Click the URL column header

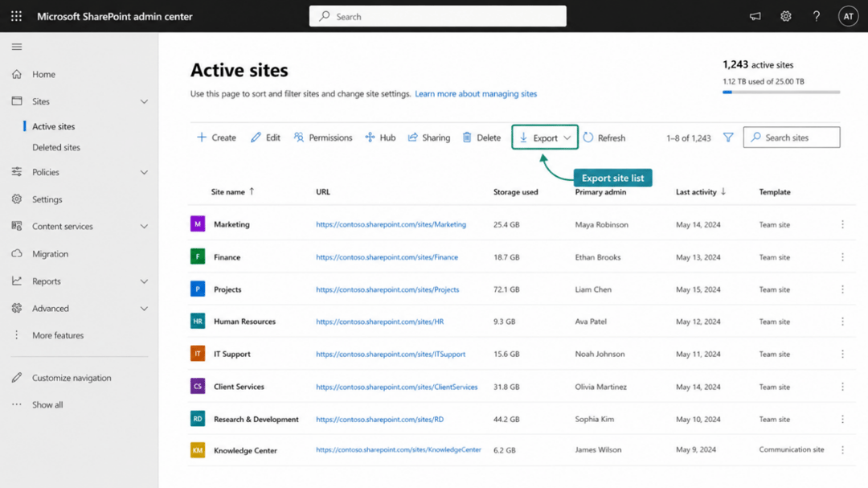coord(323,191)
